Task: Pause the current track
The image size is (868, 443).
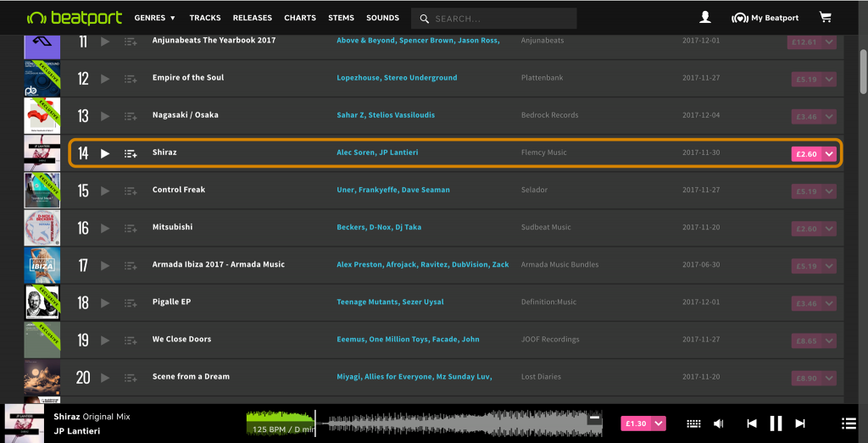Action: click(776, 424)
